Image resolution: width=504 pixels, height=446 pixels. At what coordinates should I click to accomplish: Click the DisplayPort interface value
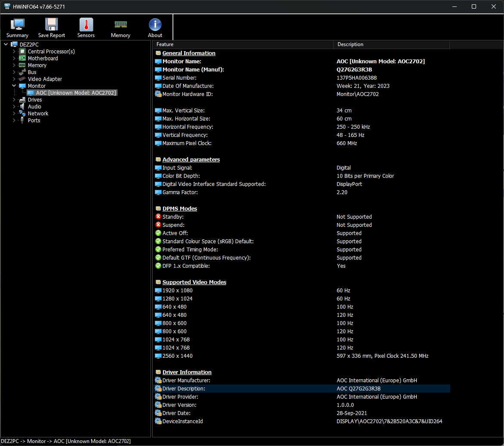pyautogui.click(x=349, y=184)
